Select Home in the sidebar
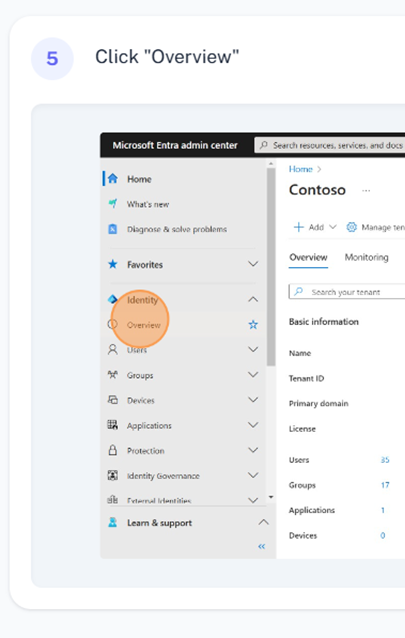 139,179
